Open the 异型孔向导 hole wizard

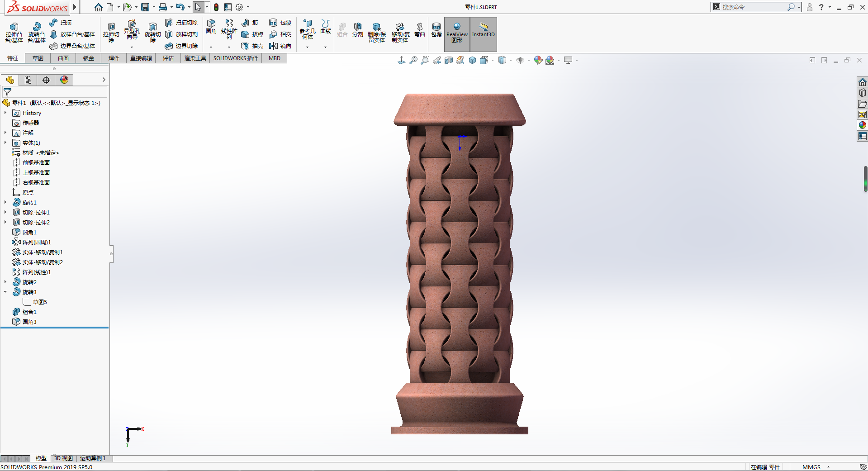click(132, 31)
